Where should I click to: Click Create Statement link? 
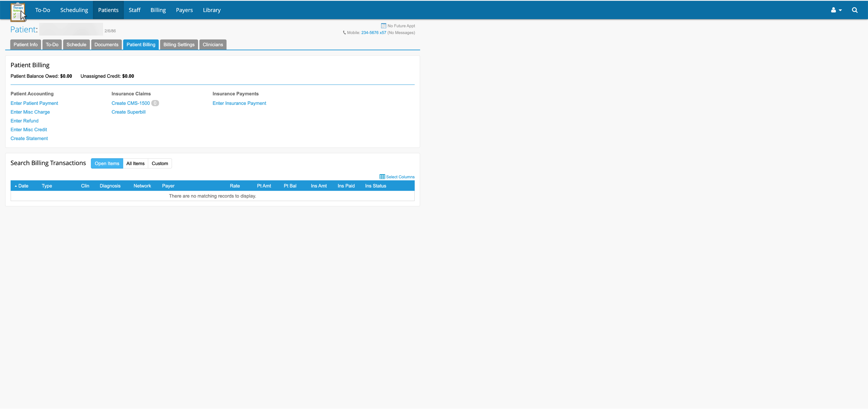[29, 138]
